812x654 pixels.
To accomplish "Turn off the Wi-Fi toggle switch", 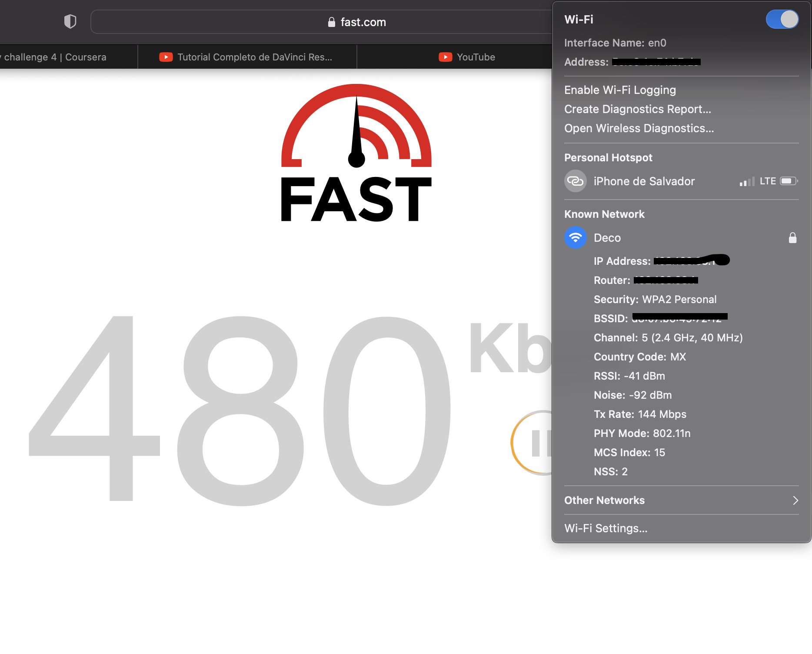I will [782, 20].
